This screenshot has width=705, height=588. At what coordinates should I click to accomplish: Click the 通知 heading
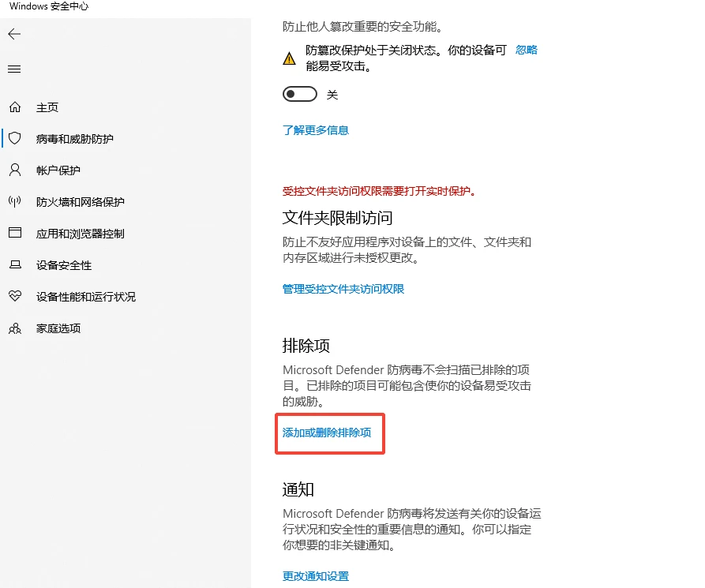(298, 489)
